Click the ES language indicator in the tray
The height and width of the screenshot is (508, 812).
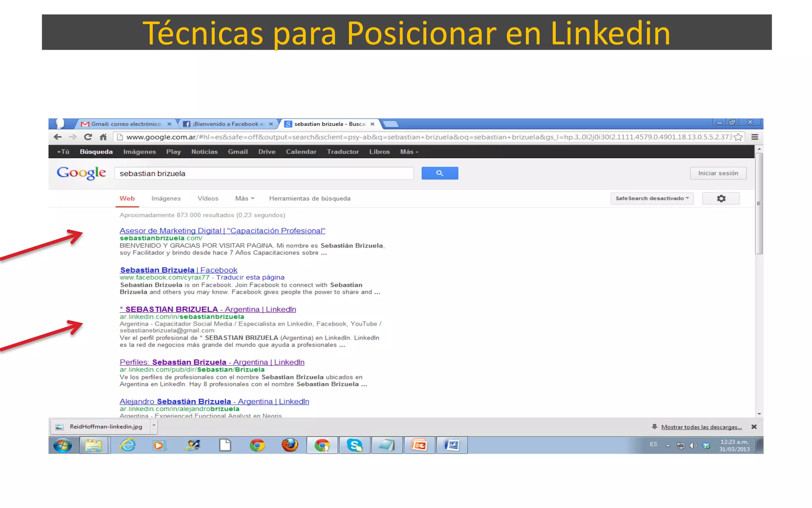point(653,444)
